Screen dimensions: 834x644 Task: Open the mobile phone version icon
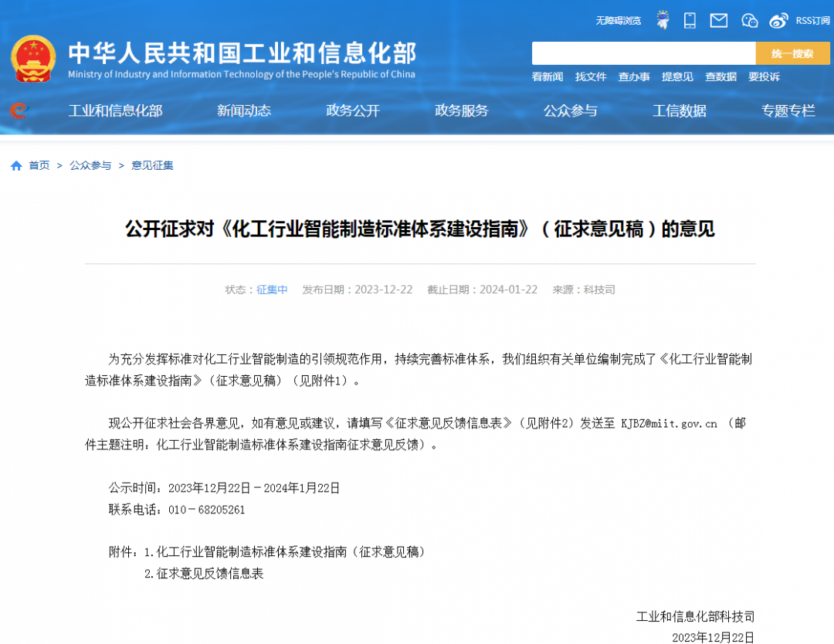(690, 20)
